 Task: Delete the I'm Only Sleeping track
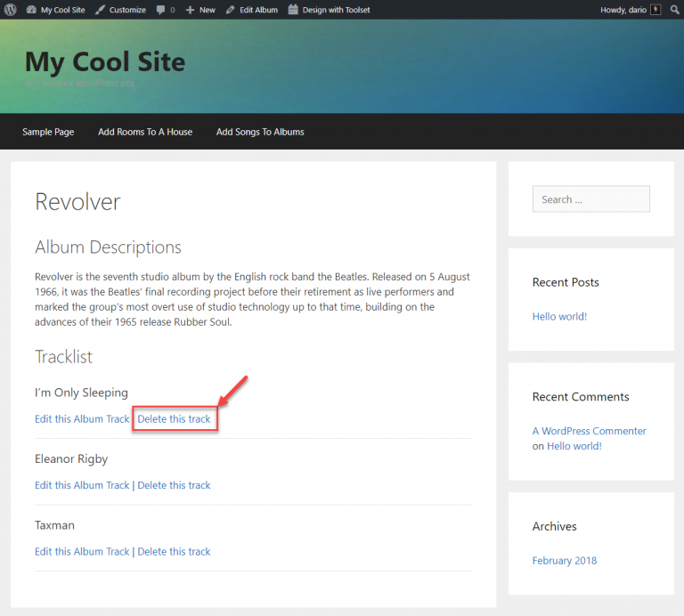coord(174,419)
